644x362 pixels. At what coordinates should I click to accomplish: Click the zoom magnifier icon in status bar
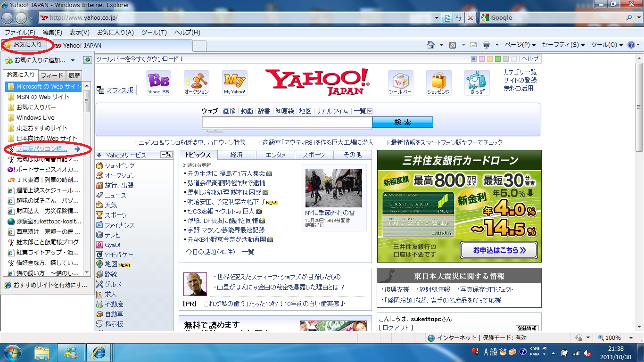pyautogui.click(x=602, y=338)
